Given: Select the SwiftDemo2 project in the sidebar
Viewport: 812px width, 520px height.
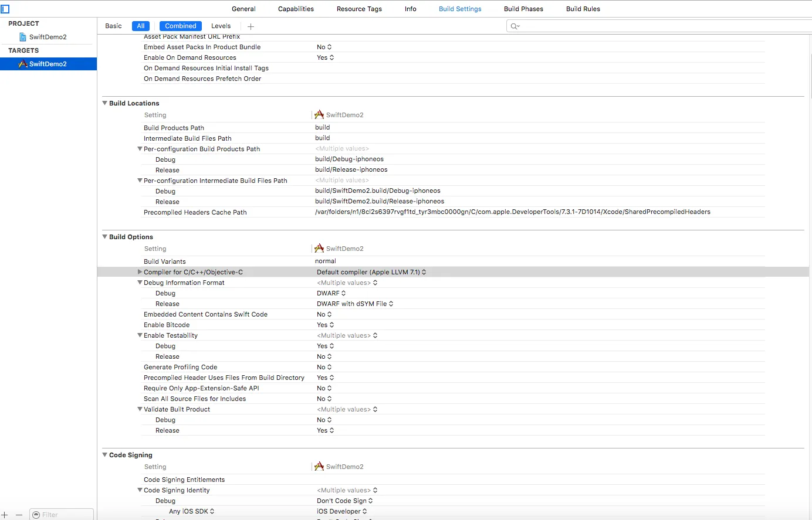Looking at the screenshot, I should [48, 37].
